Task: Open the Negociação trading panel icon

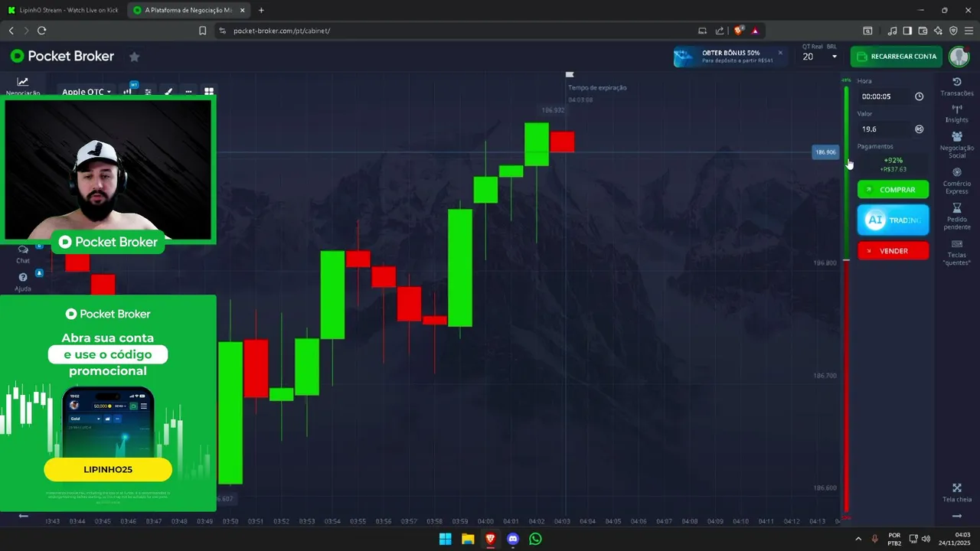Action: coord(23,83)
